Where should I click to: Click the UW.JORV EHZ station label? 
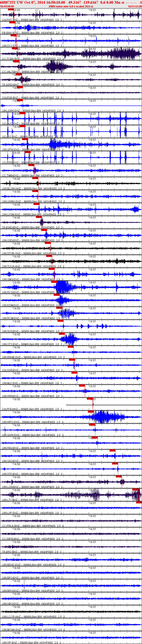pyautogui.click(x=11, y=111)
